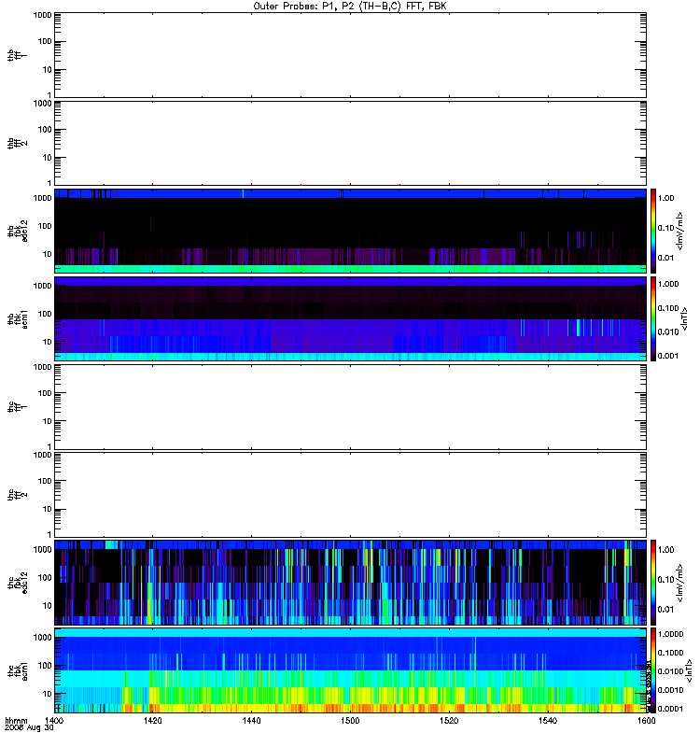Click '1.00' on the thb edc12 color scale
700x747 pixels.
(x=665, y=198)
